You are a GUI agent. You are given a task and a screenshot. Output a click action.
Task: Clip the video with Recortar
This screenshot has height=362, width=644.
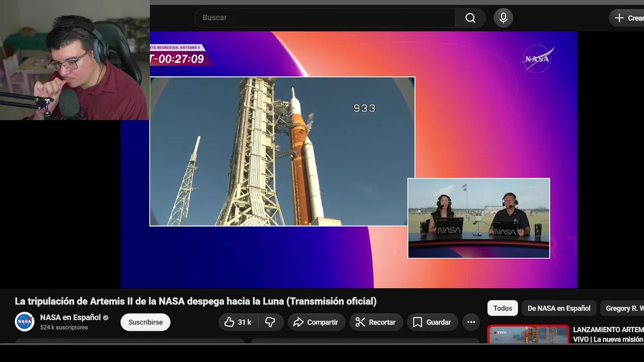(x=376, y=322)
